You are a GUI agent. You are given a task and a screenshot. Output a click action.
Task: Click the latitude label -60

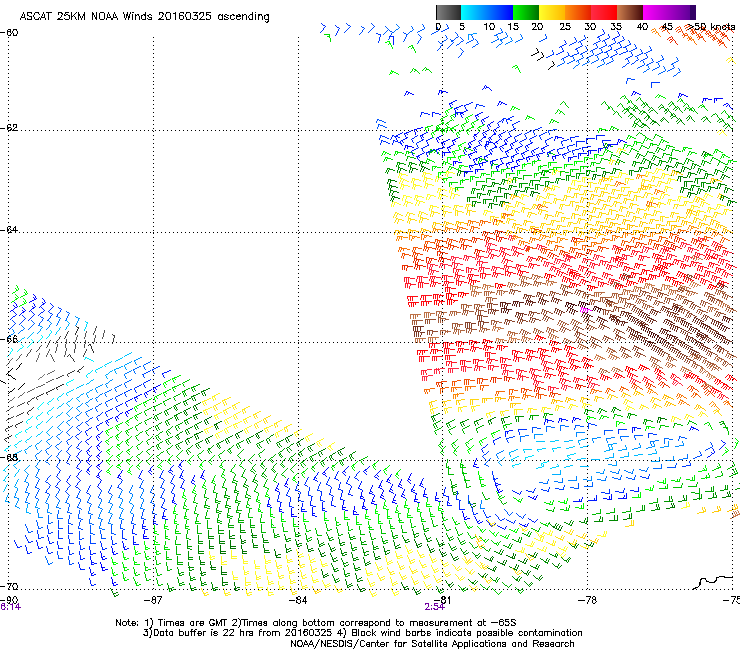pyautogui.click(x=9, y=33)
